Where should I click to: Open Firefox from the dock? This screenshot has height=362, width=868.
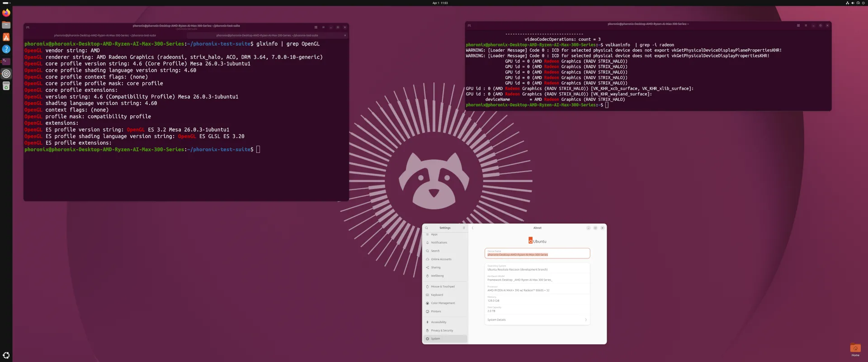tap(6, 13)
